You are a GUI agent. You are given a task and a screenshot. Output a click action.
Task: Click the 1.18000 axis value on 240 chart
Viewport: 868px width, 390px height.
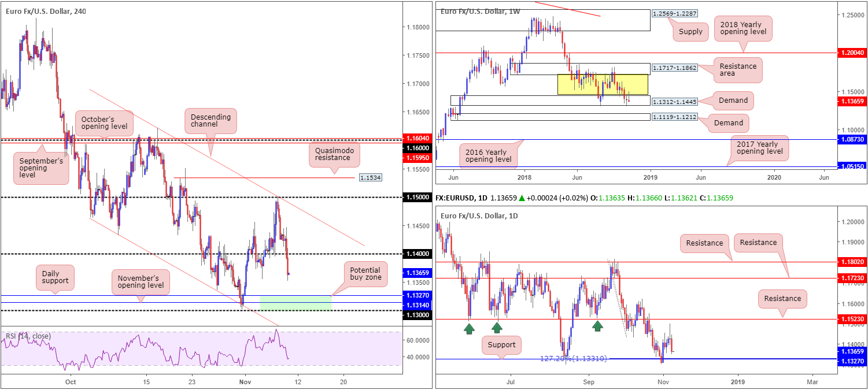[x=418, y=27]
